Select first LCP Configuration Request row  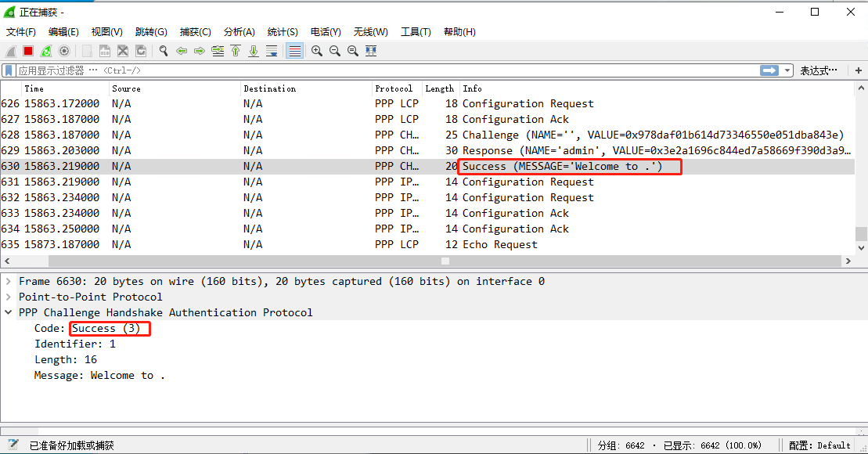(427, 103)
